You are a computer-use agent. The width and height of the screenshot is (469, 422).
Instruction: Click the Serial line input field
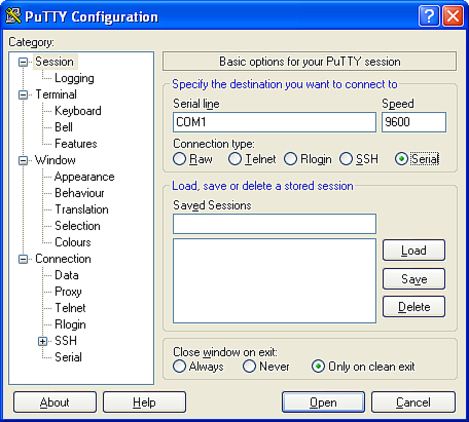point(274,122)
